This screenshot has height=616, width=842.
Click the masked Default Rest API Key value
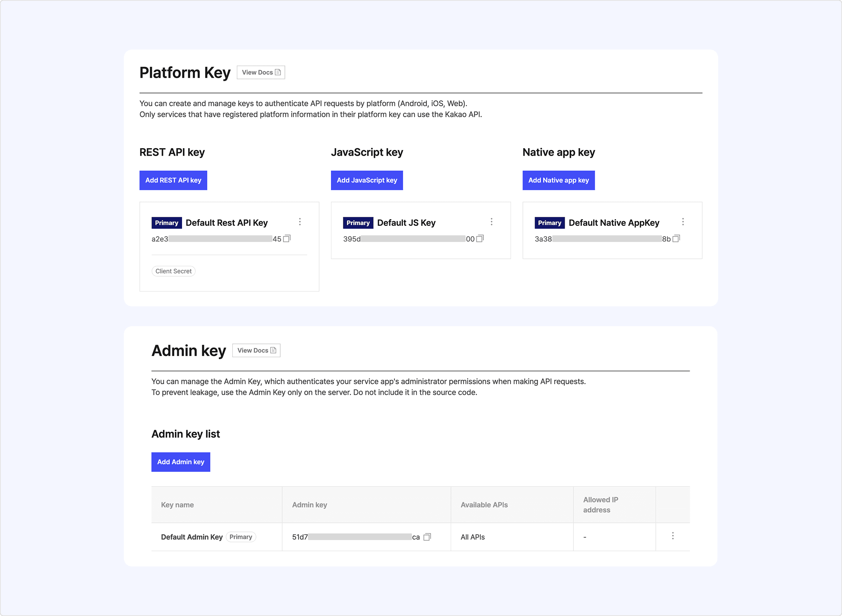[x=220, y=239]
